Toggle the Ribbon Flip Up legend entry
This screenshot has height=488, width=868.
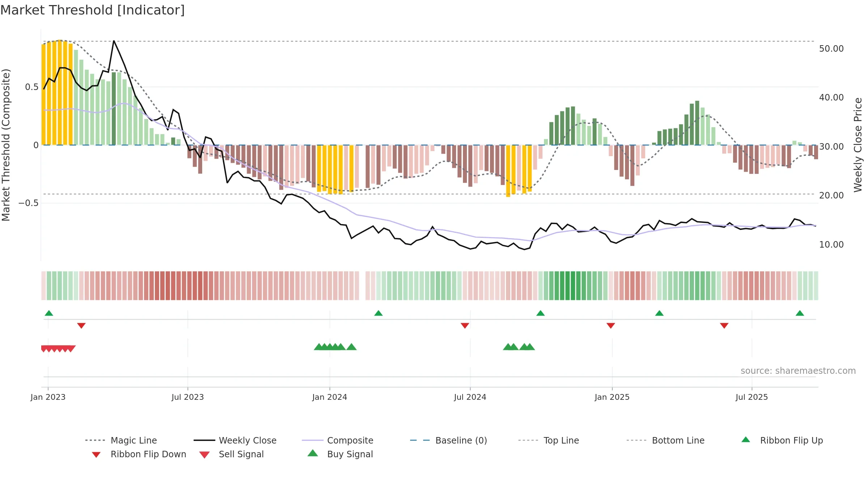[x=782, y=440]
